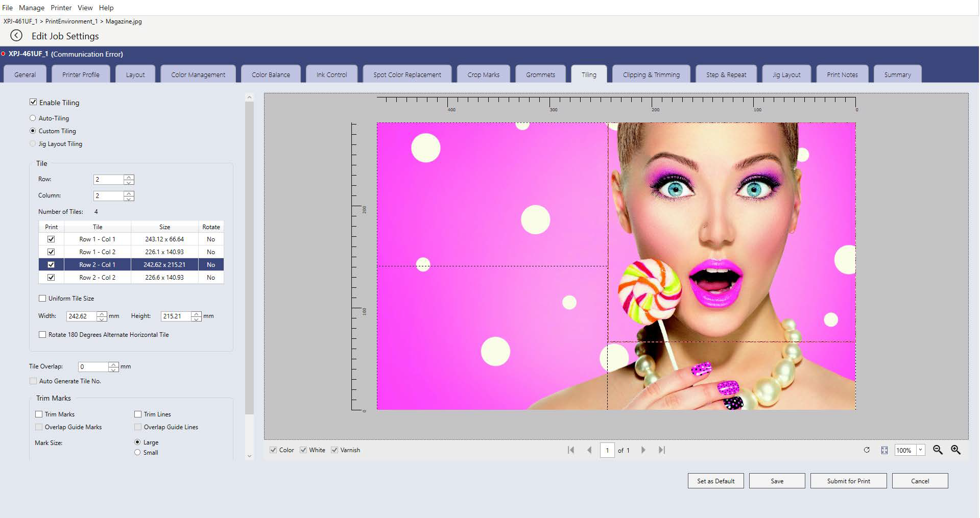
Task: Click the Set as Default button
Action: [x=715, y=480]
